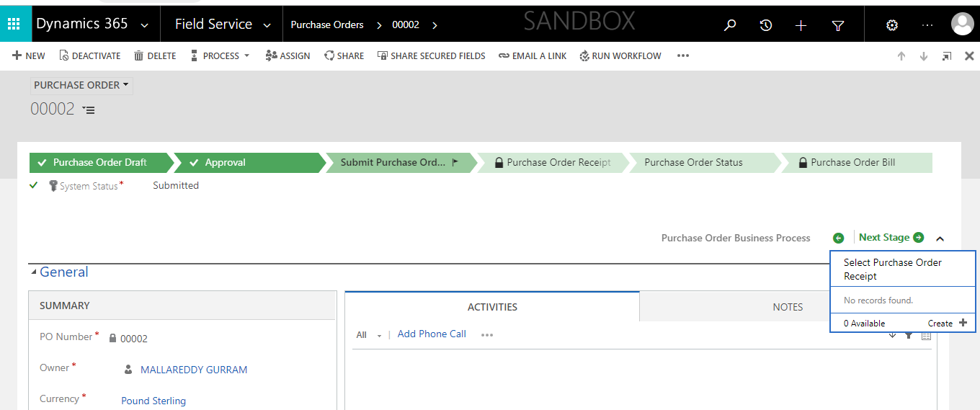Click the activities grid view icon

pos(926,335)
